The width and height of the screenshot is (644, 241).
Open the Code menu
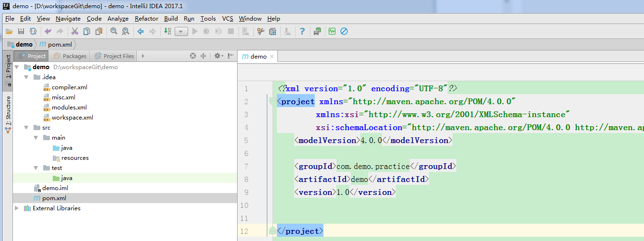(94, 19)
